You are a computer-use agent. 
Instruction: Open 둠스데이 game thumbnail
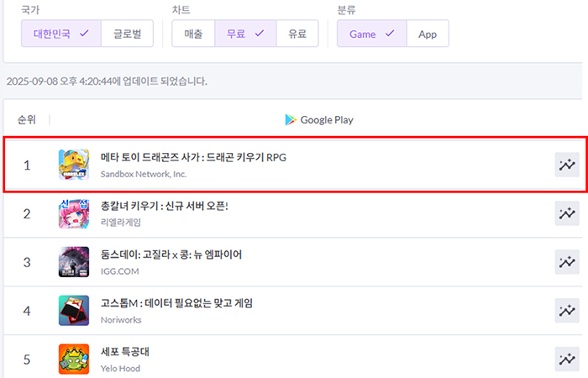(74, 262)
